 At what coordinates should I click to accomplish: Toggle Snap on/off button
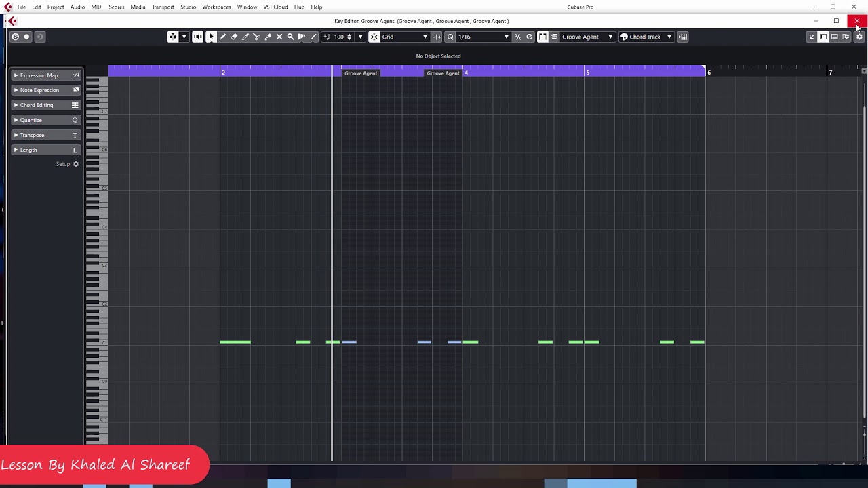(x=374, y=37)
